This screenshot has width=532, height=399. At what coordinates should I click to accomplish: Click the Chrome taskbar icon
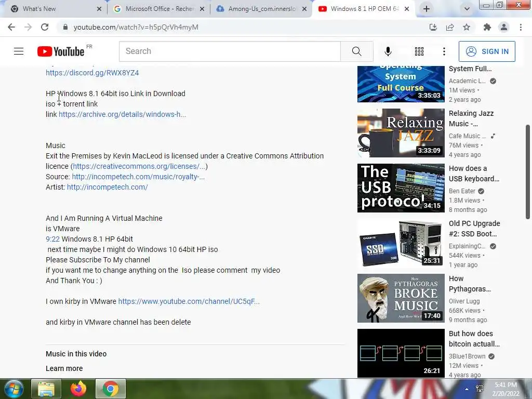pyautogui.click(x=111, y=389)
